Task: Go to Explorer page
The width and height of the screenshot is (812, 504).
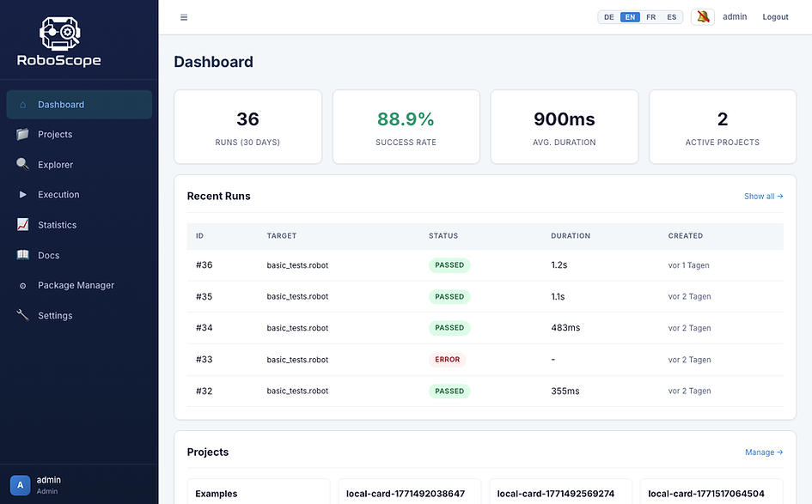Action: tap(79, 165)
